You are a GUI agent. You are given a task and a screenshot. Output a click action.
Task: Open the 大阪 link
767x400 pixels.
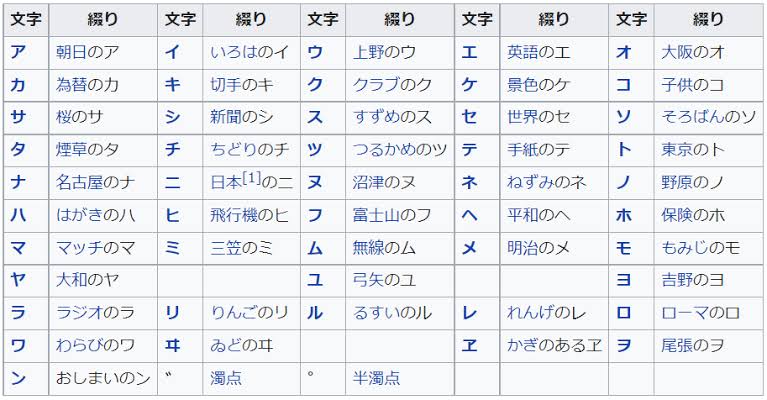pos(677,52)
